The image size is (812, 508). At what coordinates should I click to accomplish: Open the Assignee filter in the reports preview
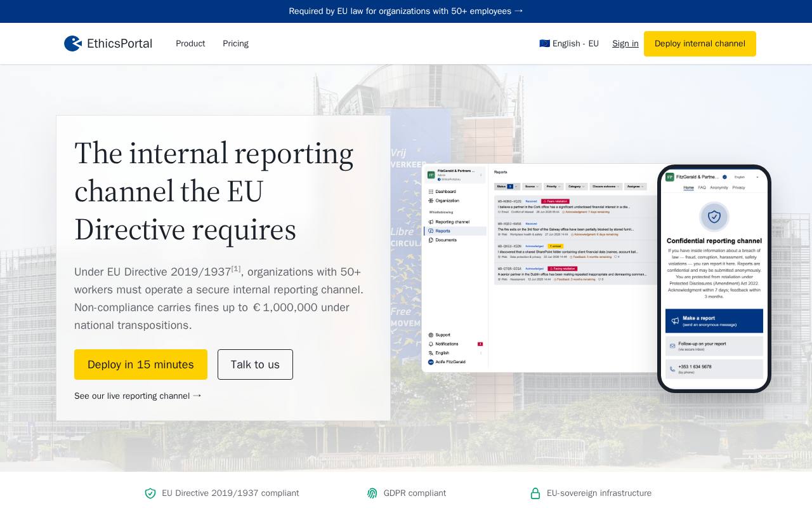pos(636,187)
